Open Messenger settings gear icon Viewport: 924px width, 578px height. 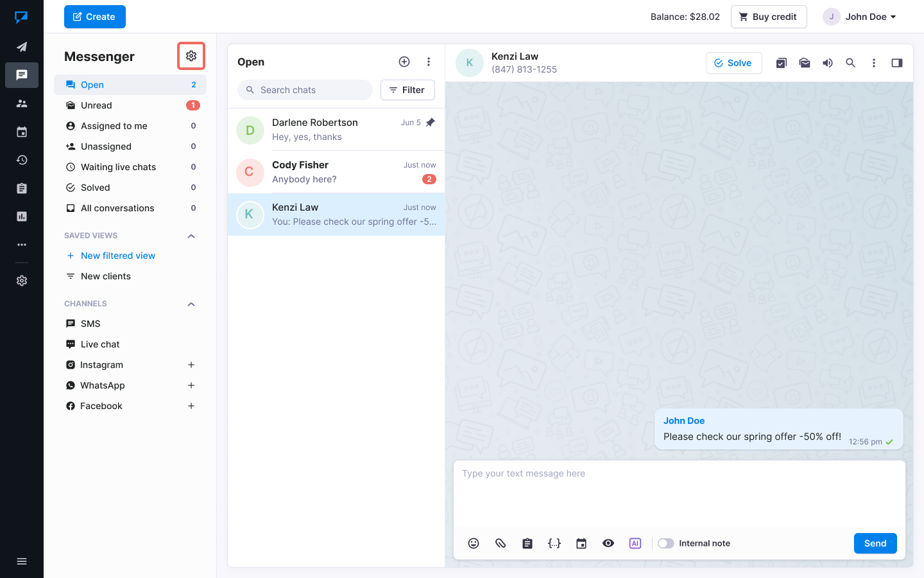pos(191,56)
